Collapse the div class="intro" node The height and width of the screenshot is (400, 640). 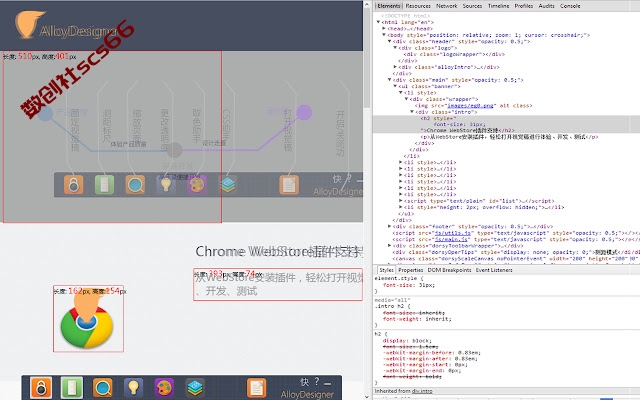(x=412, y=111)
